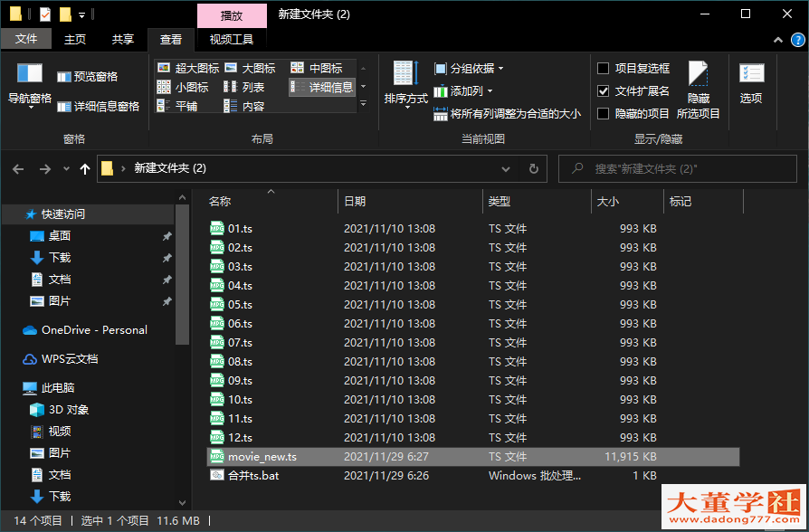Switch to the 主页 ribbon tab
The image size is (809, 532).
click(76, 39)
